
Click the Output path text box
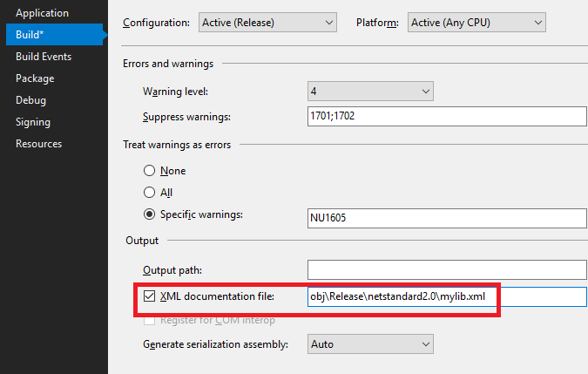pyautogui.click(x=447, y=271)
